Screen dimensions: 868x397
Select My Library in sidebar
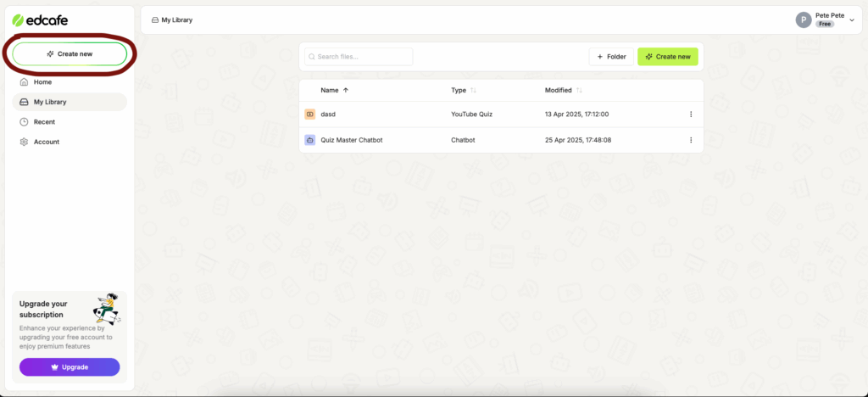[70, 102]
